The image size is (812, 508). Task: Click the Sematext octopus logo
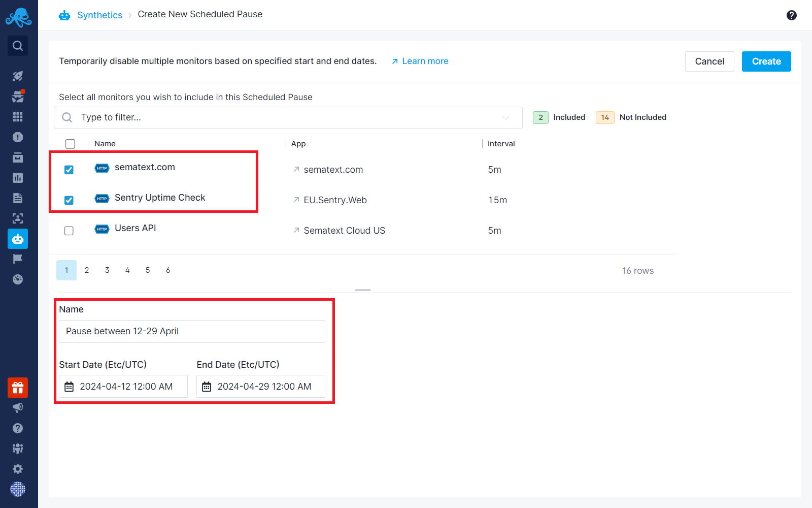coord(18,17)
